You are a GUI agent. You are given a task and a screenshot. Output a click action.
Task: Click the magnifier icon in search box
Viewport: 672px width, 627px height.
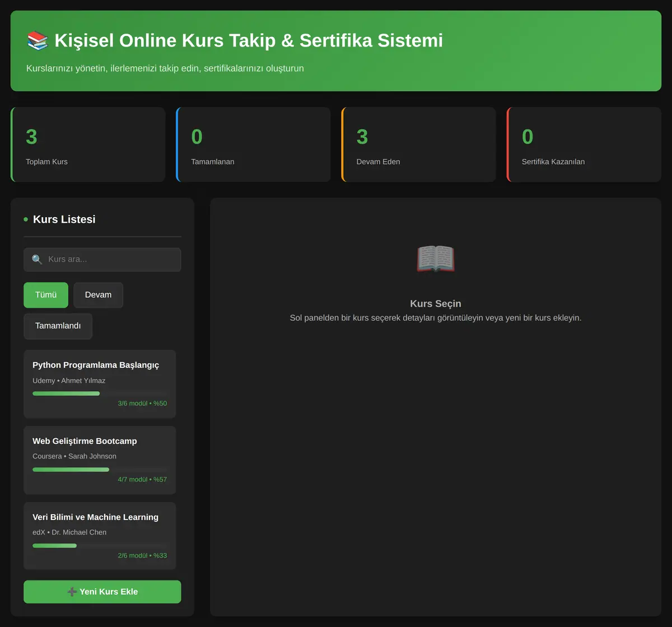coord(37,260)
